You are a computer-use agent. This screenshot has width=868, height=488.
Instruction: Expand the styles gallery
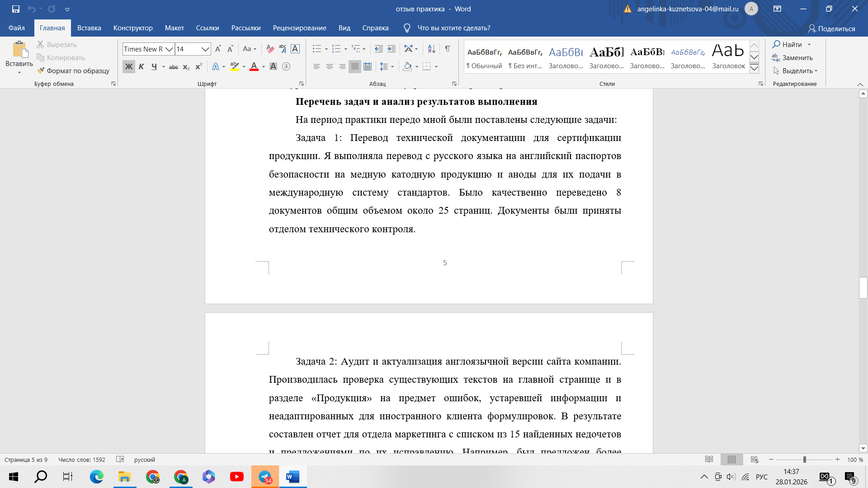point(754,69)
